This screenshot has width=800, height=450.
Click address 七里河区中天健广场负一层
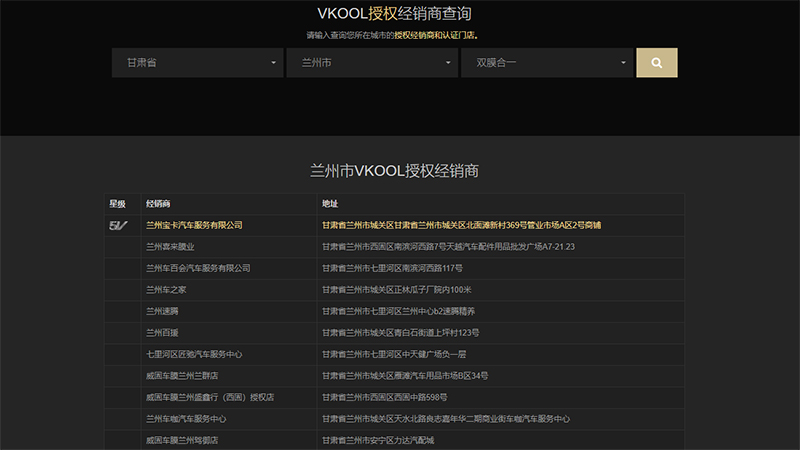[394, 354]
